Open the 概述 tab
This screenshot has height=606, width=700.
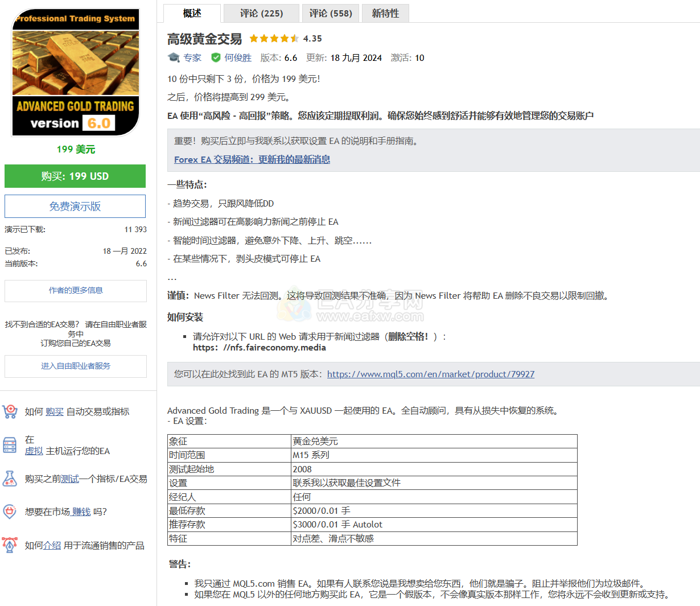(192, 13)
